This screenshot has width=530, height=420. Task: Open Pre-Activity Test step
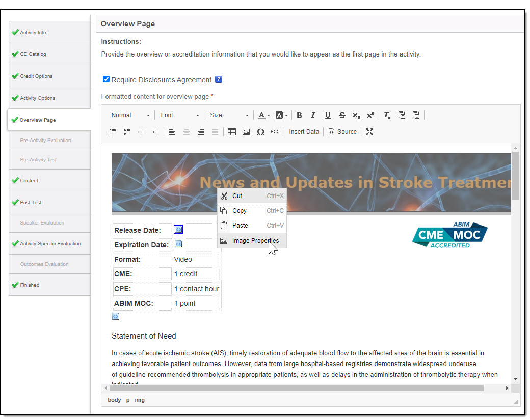coord(50,159)
